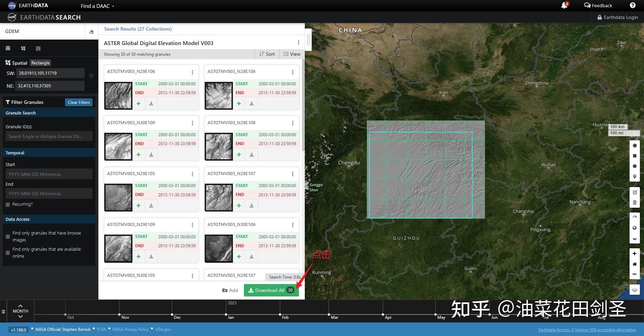Open the map layers picker
This screenshot has width=644, height=336.
point(635,290)
